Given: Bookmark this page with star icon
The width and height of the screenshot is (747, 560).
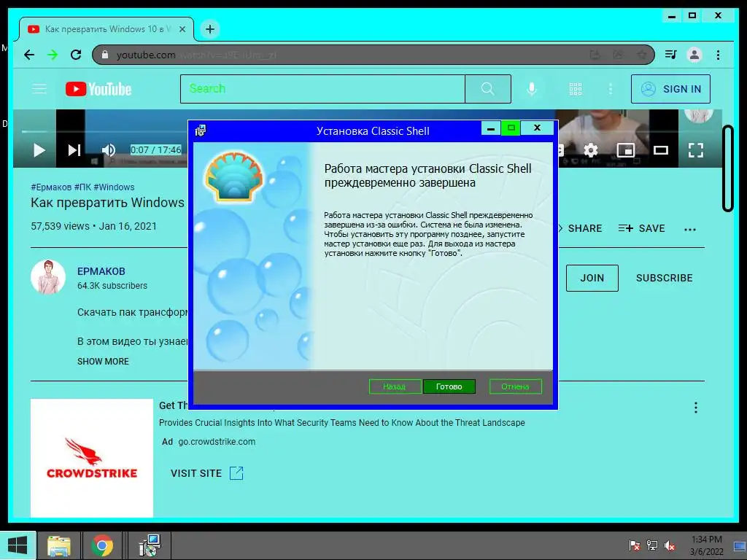Looking at the screenshot, I should [642, 55].
